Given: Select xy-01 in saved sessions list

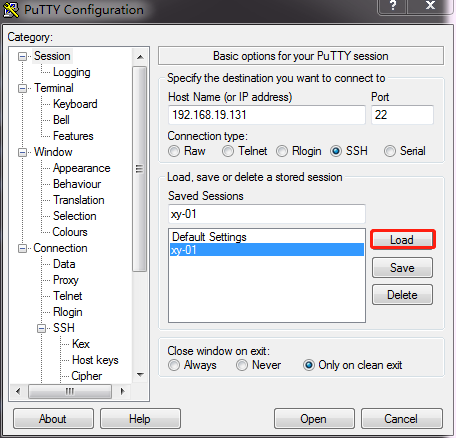Looking at the screenshot, I should 267,250.
